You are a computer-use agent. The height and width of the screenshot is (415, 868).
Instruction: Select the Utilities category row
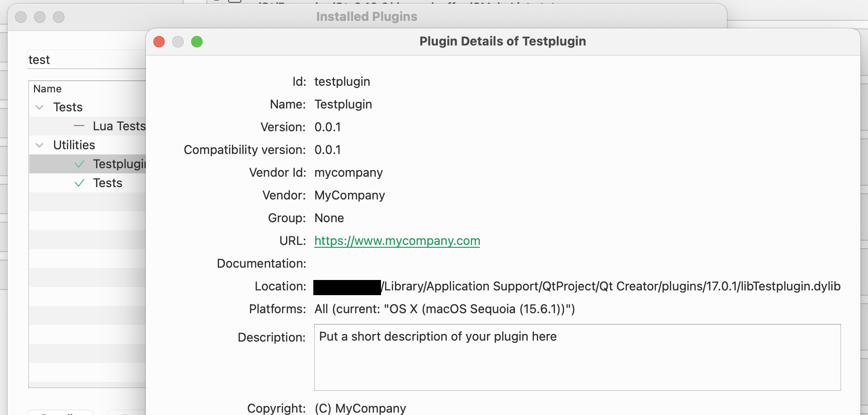point(74,145)
